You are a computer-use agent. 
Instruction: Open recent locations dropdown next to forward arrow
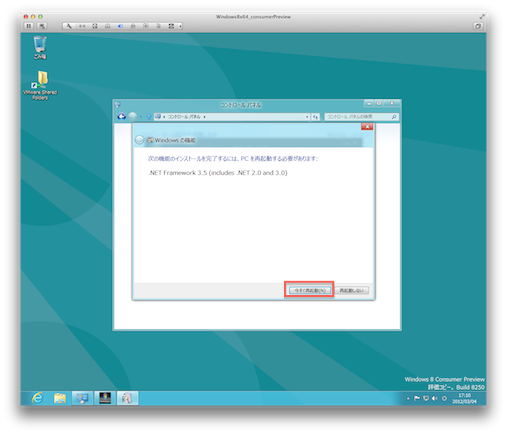(x=141, y=117)
